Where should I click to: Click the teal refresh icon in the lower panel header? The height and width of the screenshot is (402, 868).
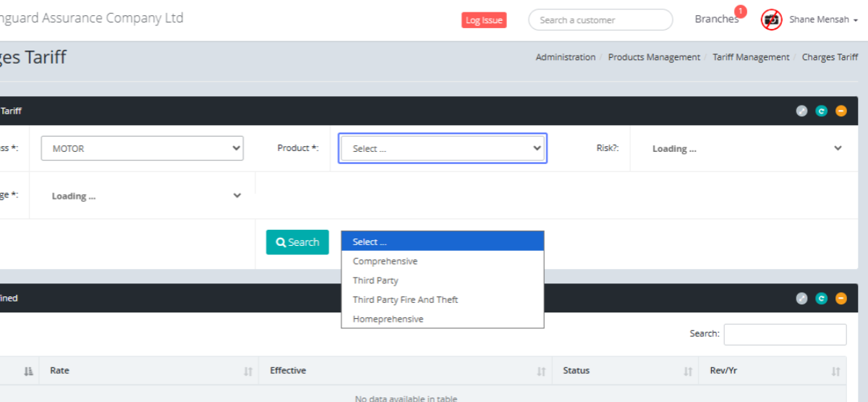click(x=821, y=298)
